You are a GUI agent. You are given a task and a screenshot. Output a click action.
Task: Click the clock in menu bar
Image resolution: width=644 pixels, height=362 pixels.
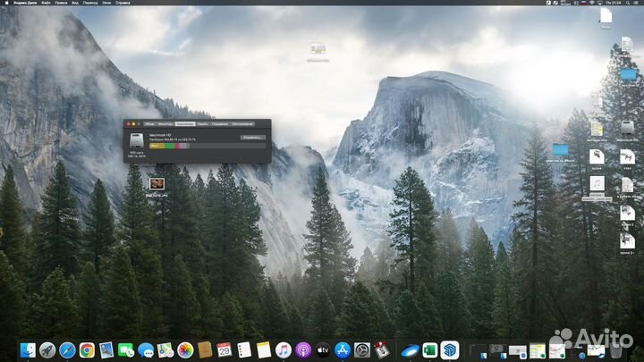click(x=614, y=3)
